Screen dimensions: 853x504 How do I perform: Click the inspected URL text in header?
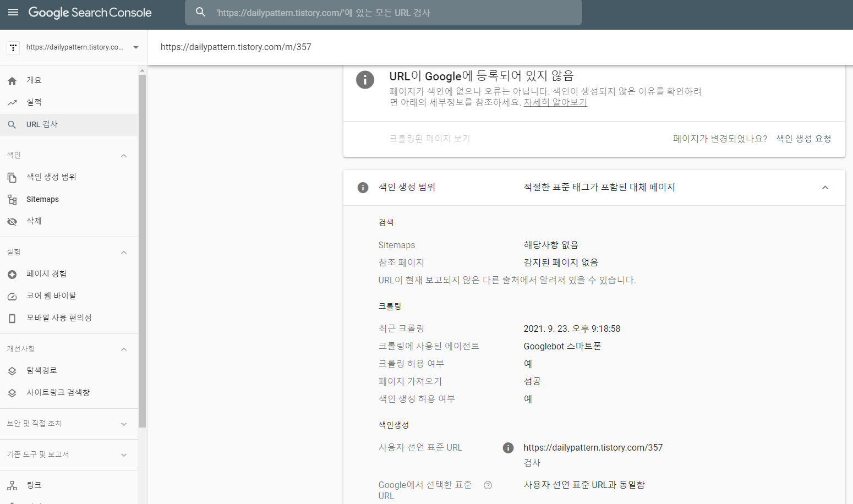236,47
